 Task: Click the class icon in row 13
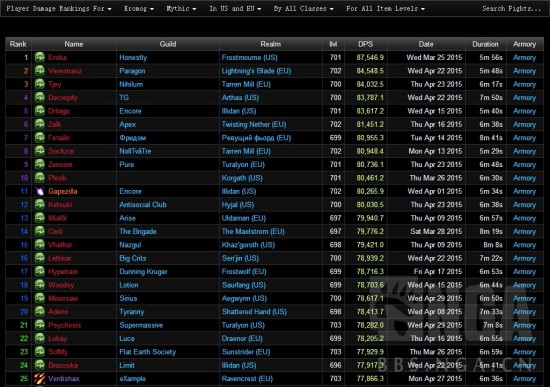tap(40, 218)
